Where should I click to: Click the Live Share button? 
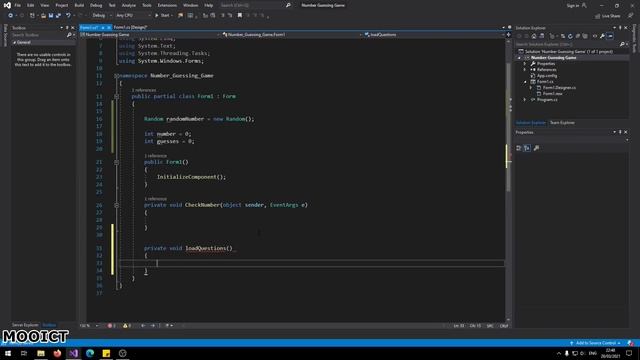tap(608, 16)
